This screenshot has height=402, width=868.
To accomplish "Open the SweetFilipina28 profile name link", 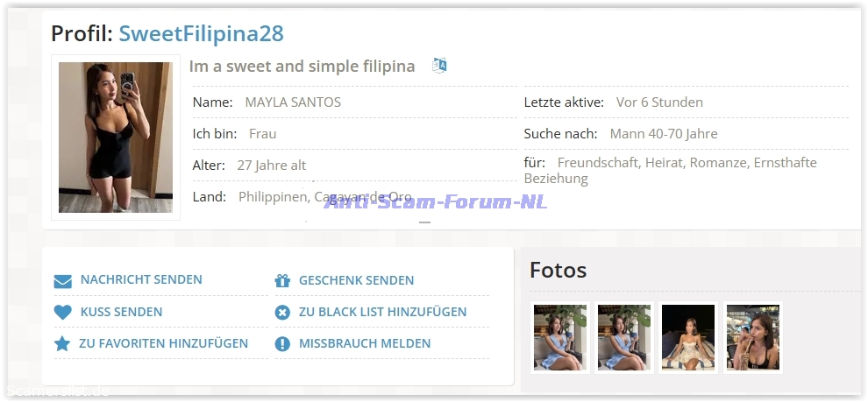I will coord(202,34).
